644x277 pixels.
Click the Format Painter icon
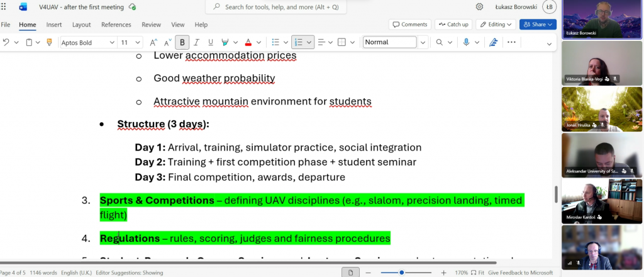[49, 42]
